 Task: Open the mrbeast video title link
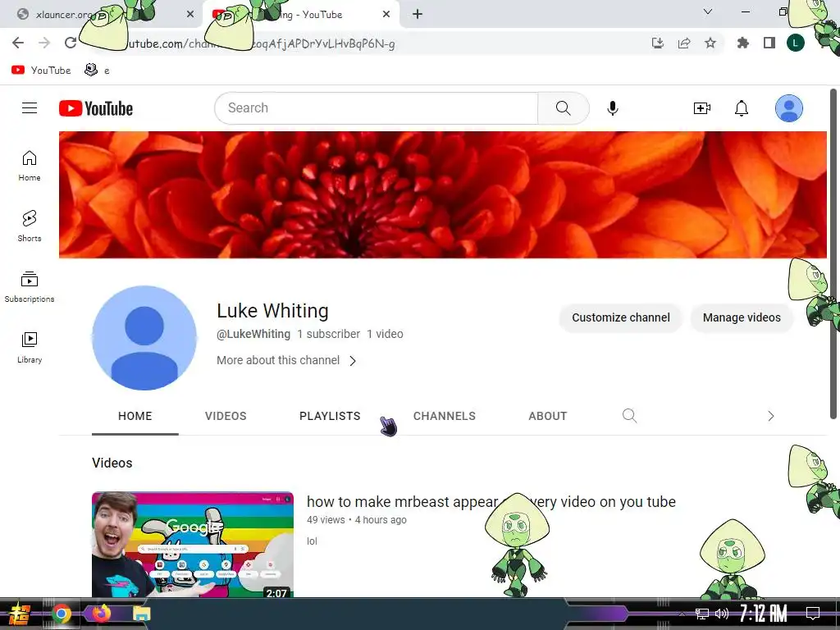(x=491, y=502)
